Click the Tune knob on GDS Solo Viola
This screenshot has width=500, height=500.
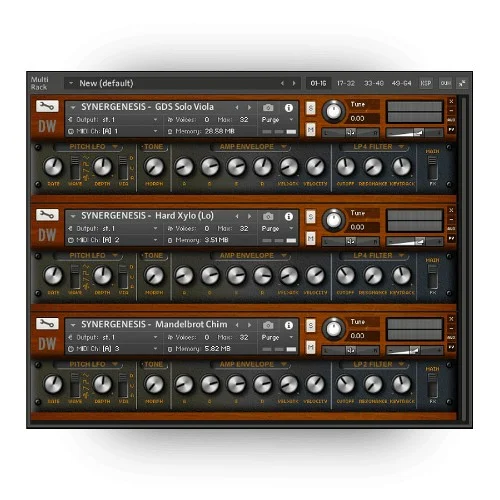click(x=334, y=111)
